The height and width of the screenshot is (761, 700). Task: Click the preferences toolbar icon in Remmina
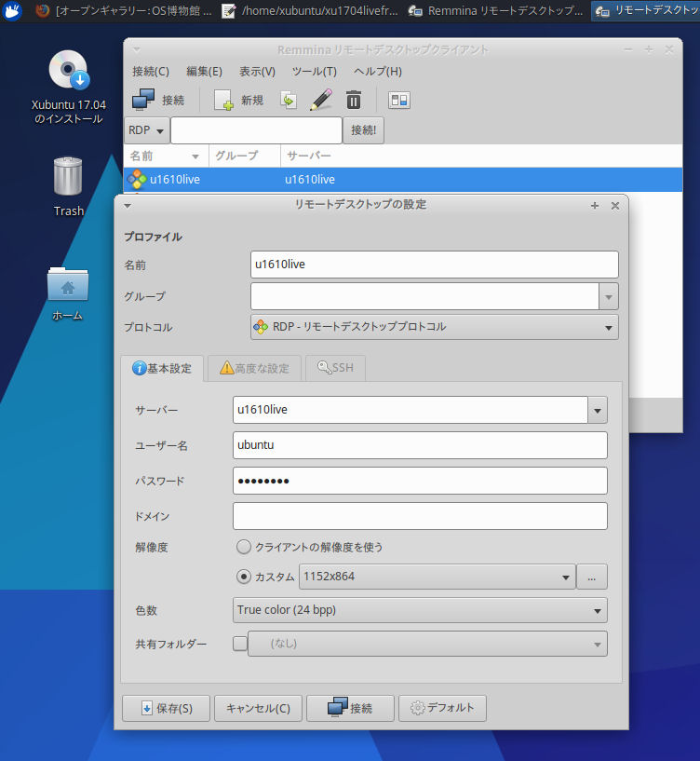398,101
